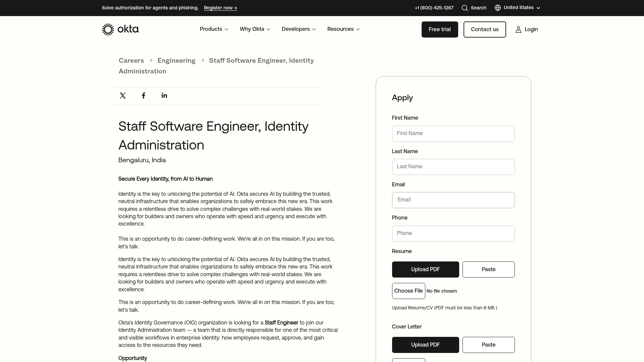Click the 'Cover Letter' label
The width and height of the screenshot is (644, 362).
(x=407, y=327)
